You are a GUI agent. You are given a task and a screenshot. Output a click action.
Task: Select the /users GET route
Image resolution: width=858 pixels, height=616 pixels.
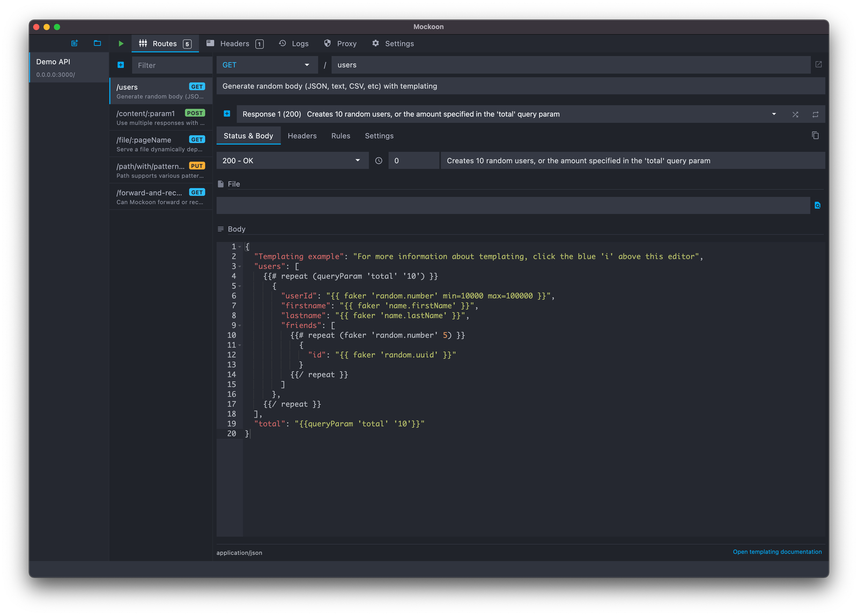click(x=161, y=91)
